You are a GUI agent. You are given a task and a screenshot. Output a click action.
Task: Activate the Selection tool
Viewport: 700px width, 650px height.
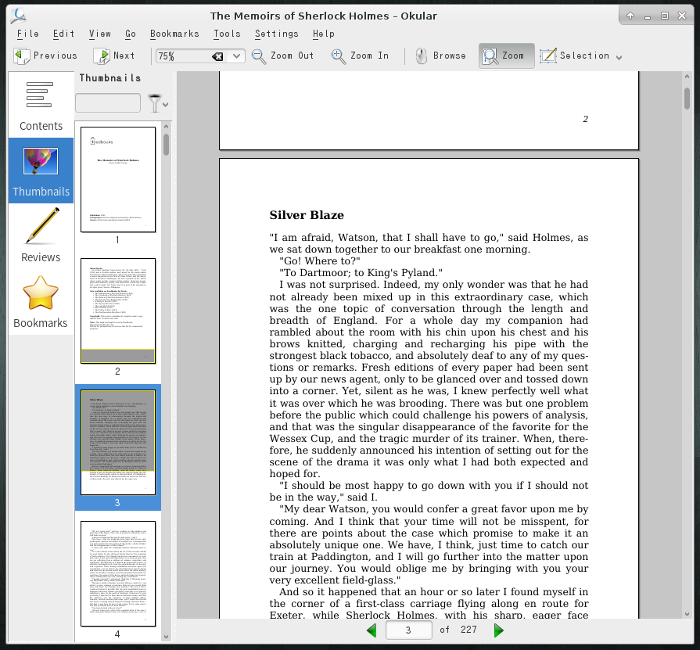pos(575,56)
